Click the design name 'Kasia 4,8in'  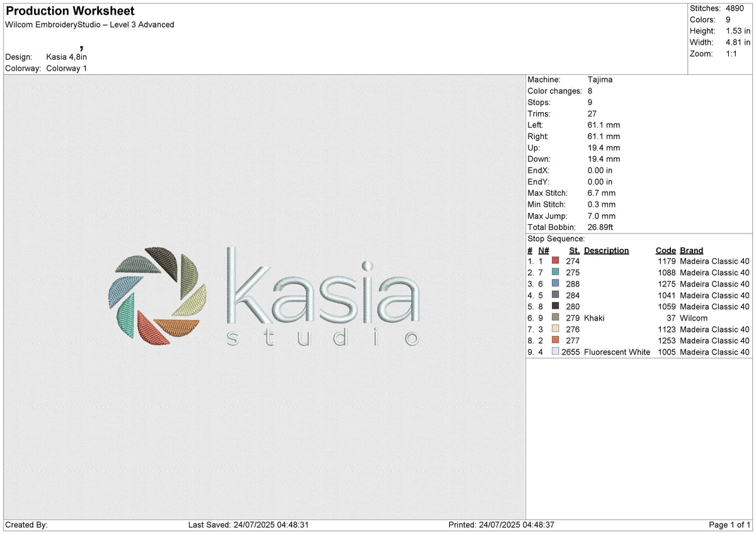pos(67,57)
